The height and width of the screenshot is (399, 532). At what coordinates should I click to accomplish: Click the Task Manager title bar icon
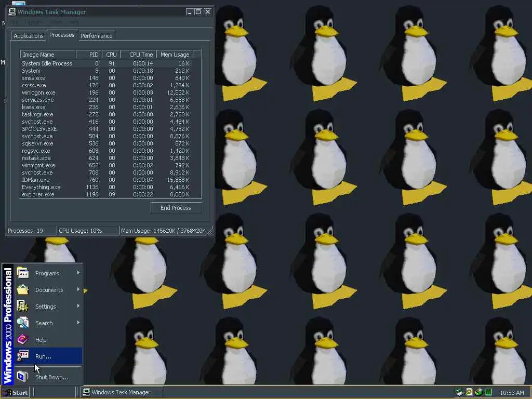pos(12,12)
